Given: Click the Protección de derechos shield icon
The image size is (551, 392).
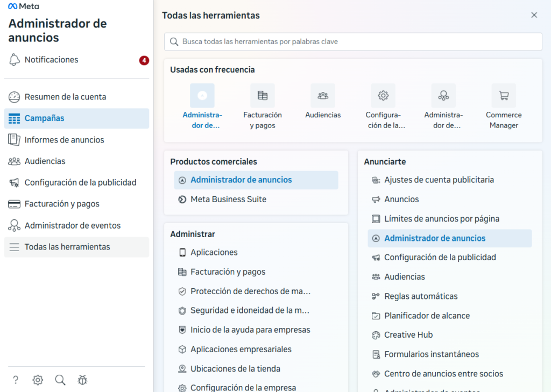Looking at the screenshot, I should click(182, 291).
